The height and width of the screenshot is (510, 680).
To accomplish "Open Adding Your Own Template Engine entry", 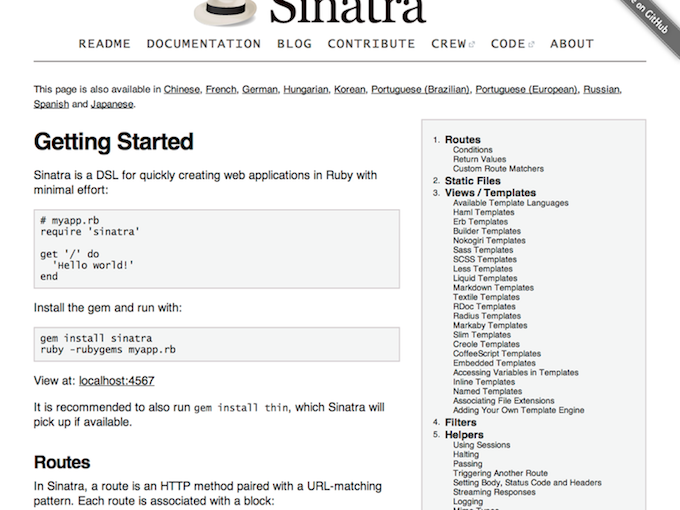I will 519,410.
